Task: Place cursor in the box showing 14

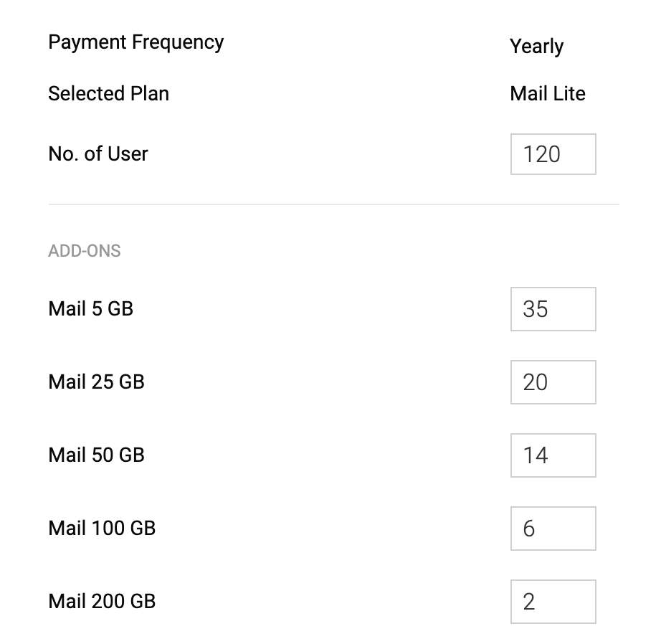Action: 553,455
